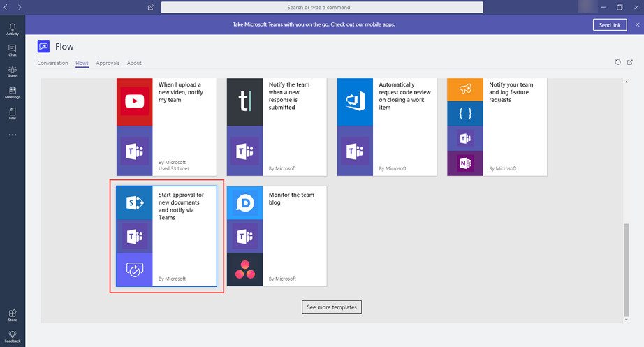This screenshot has height=347, width=644.
Task: Click the refresh tab icon
Action: pos(617,62)
